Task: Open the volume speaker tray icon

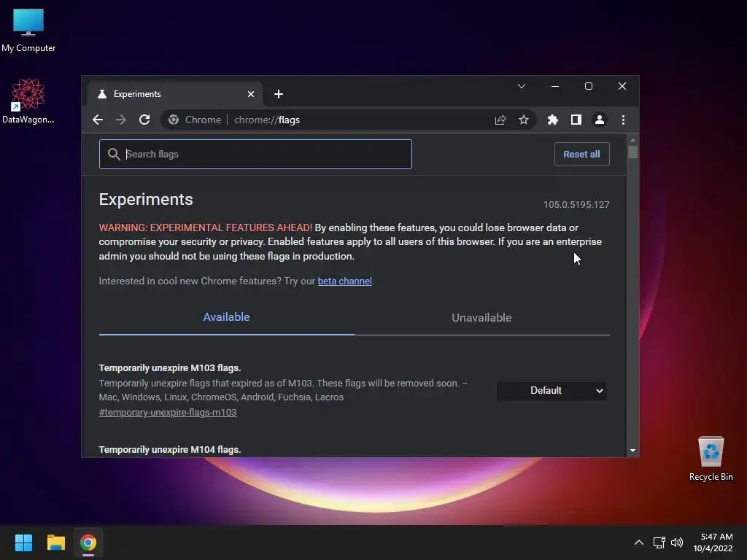Action: pyautogui.click(x=676, y=542)
